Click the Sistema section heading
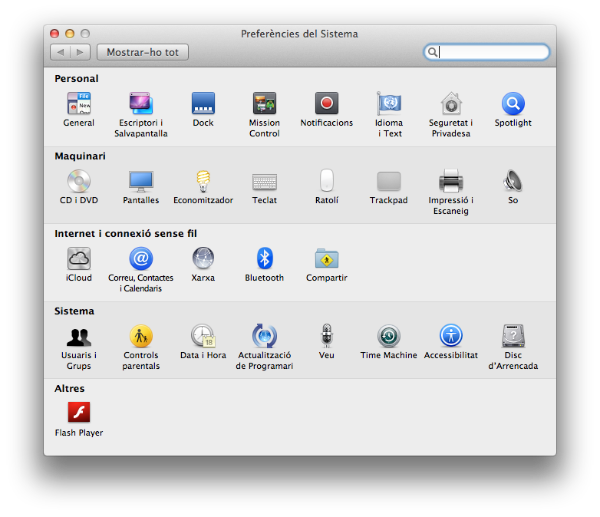Screen dimensions: 600x517 pyautogui.click(x=74, y=311)
